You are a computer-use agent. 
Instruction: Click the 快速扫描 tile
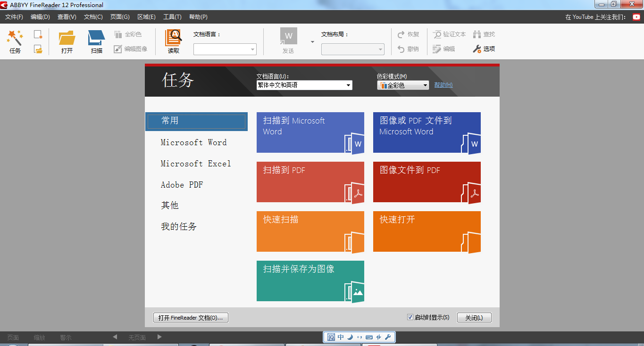point(310,231)
